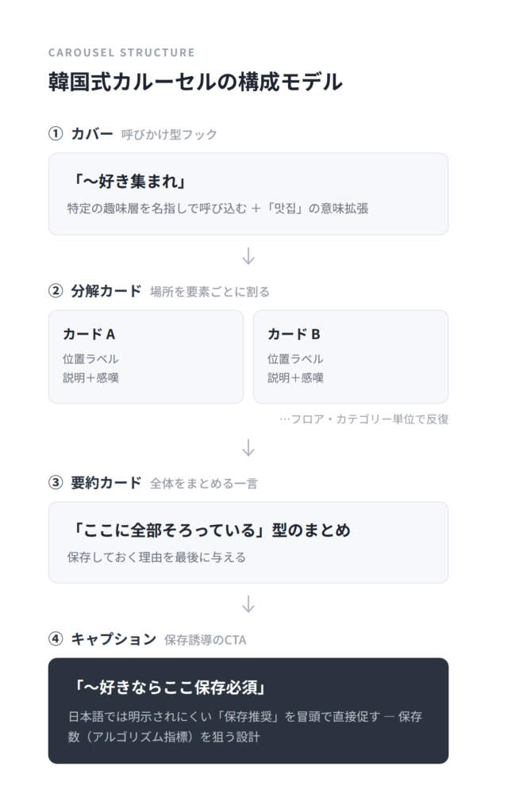
Task: Click the circled number 1 icon
Action: (56, 133)
